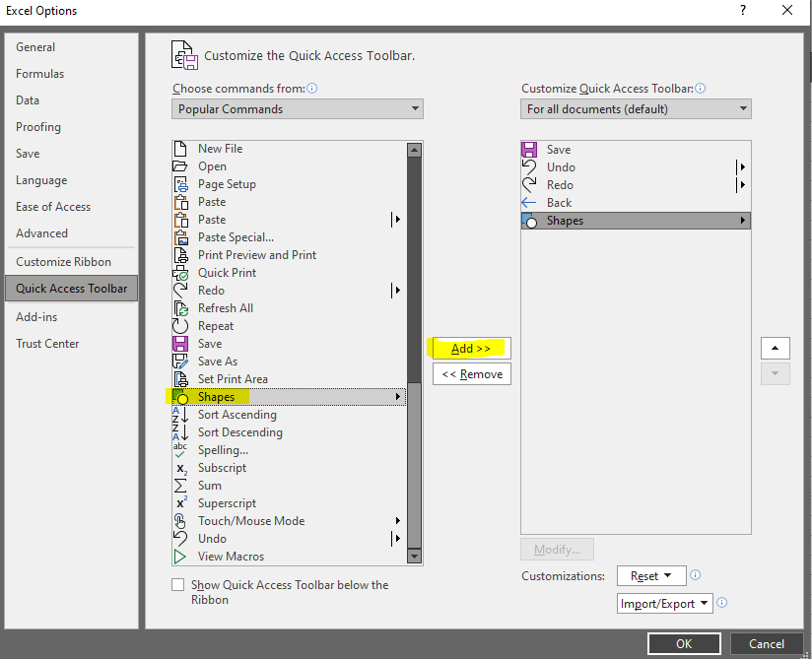Switch to the Customize Ribbon section

tap(65, 261)
